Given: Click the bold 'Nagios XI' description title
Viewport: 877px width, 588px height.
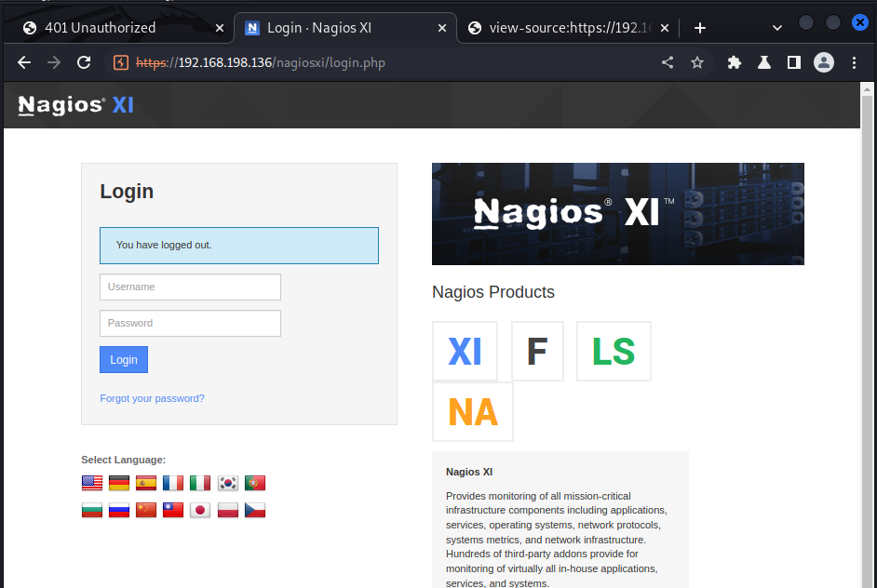Looking at the screenshot, I should tap(469, 472).
